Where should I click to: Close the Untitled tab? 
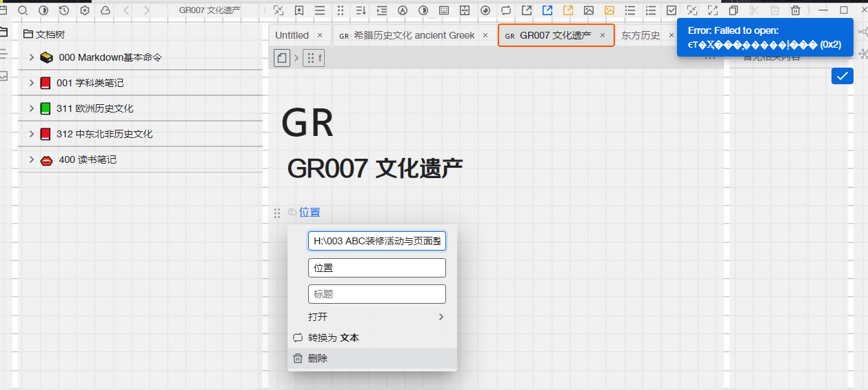point(320,35)
